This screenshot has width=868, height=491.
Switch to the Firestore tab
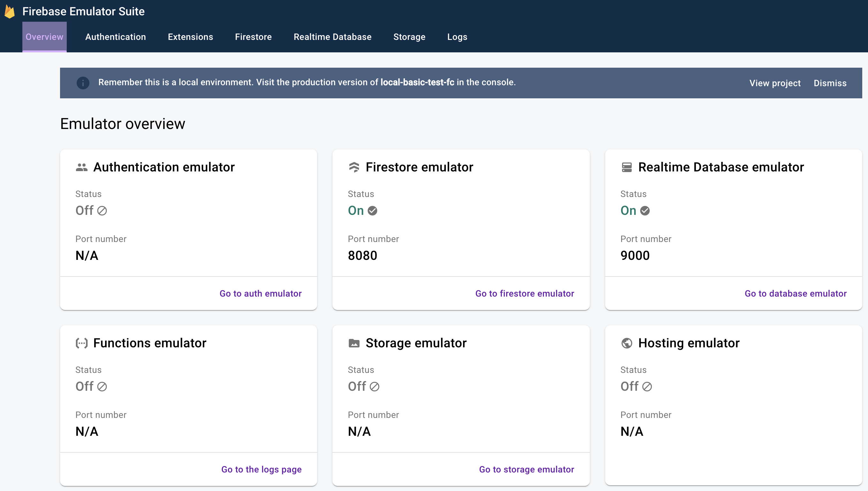pos(253,37)
